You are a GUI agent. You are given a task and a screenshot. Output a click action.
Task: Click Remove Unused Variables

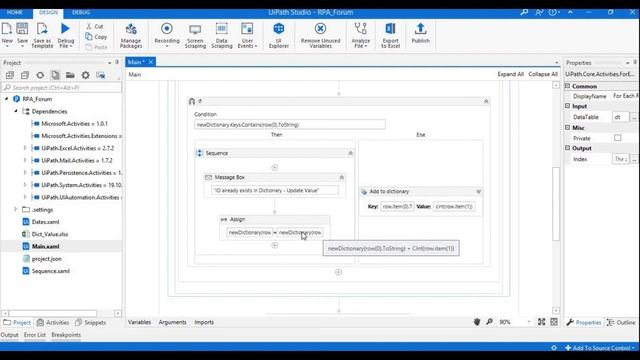click(320, 35)
